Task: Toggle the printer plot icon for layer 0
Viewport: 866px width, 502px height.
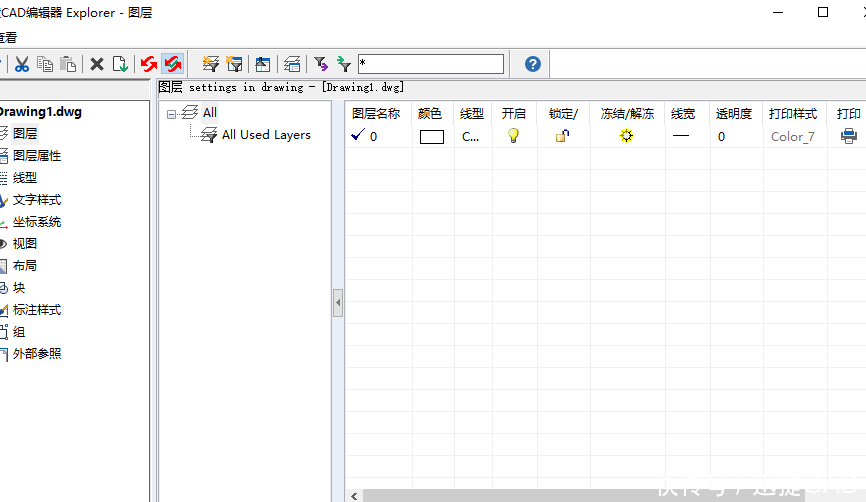Action: point(848,135)
